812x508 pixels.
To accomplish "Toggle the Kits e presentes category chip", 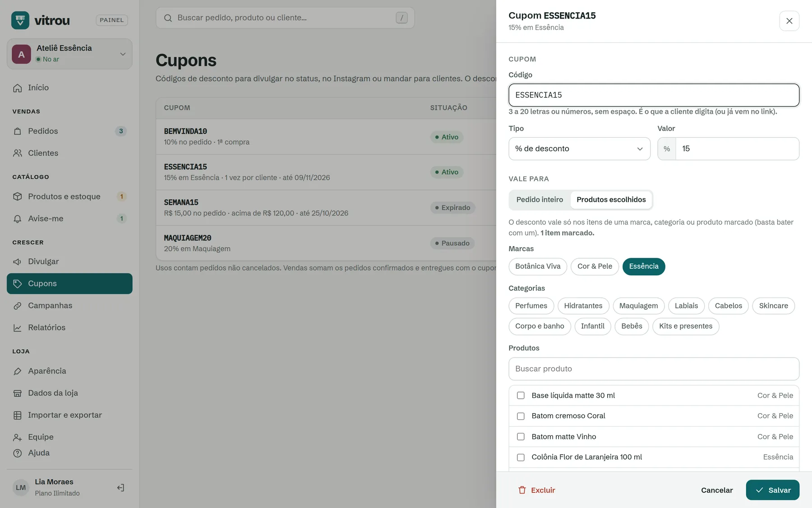I will click(x=686, y=326).
